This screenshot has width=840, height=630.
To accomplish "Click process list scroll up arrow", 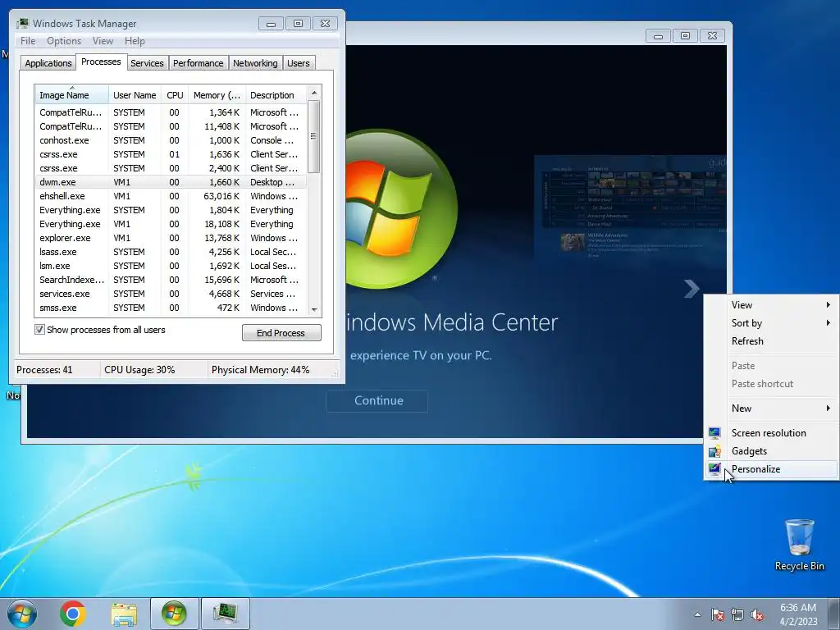I will (314, 94).
